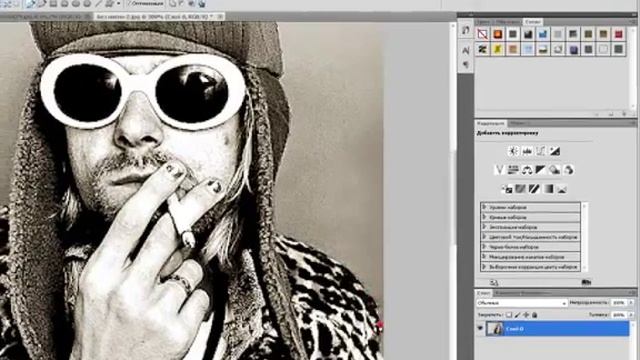
Task: Click the layer fill value field
Action: (619, 315)
